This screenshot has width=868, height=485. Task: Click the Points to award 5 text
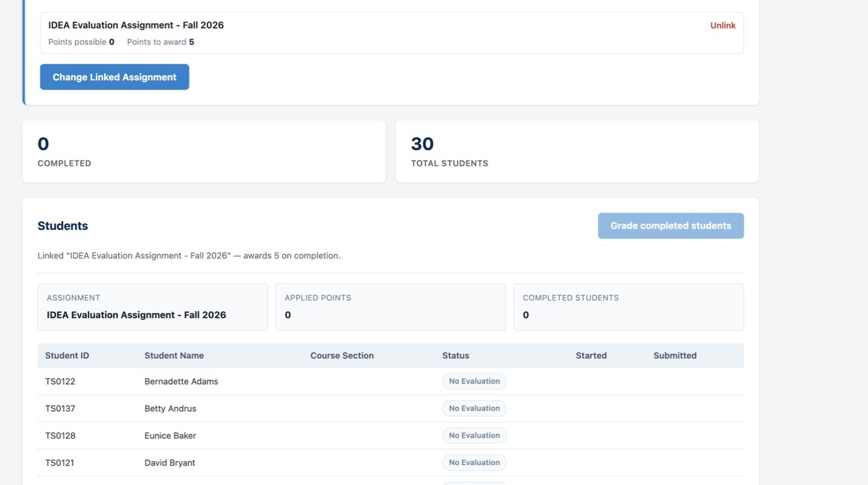click(160, 42)
